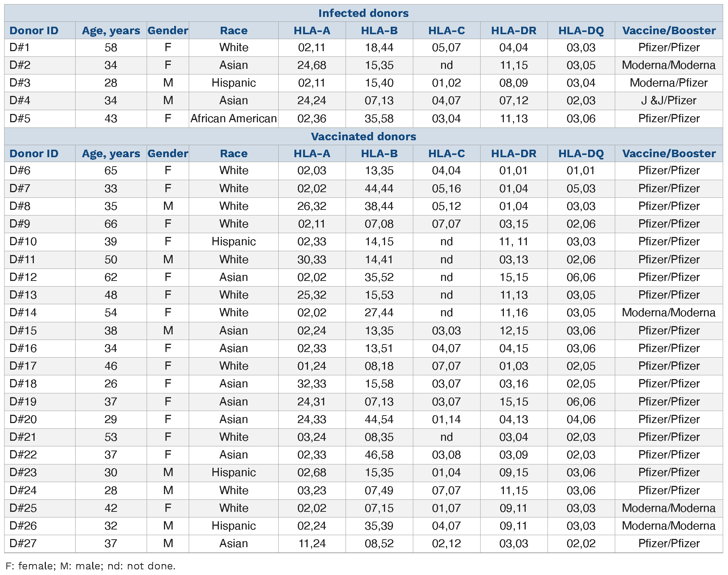Screen dimensions: 728x575
Task: Select the age 66 cell for D#9
Action: coord(111,224)
